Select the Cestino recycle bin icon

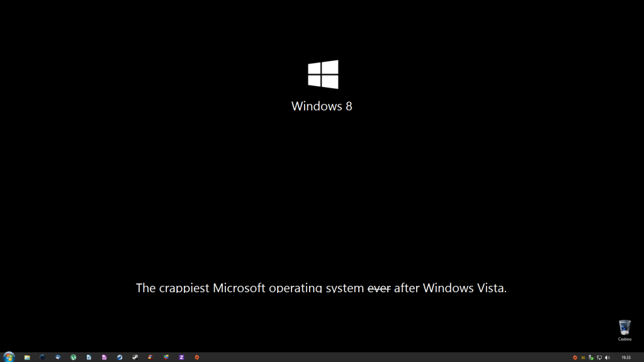click(x=624, y=330)
